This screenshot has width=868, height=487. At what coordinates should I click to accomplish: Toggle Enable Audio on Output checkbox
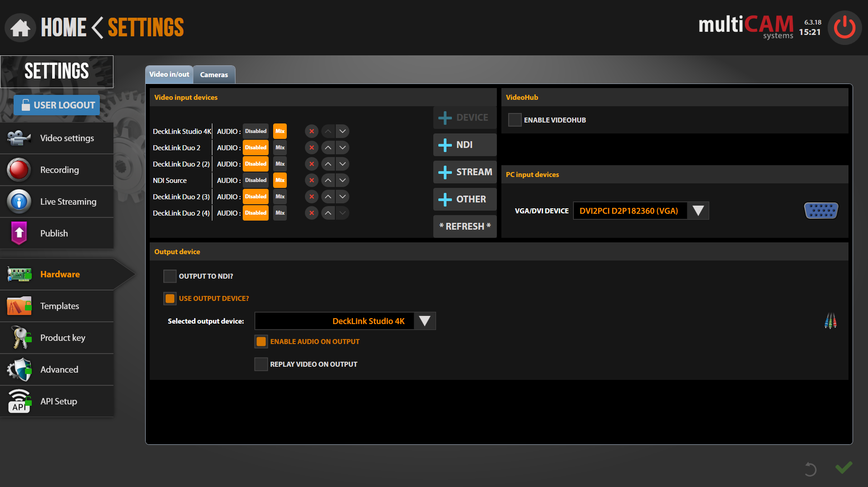tap(261, 341)
